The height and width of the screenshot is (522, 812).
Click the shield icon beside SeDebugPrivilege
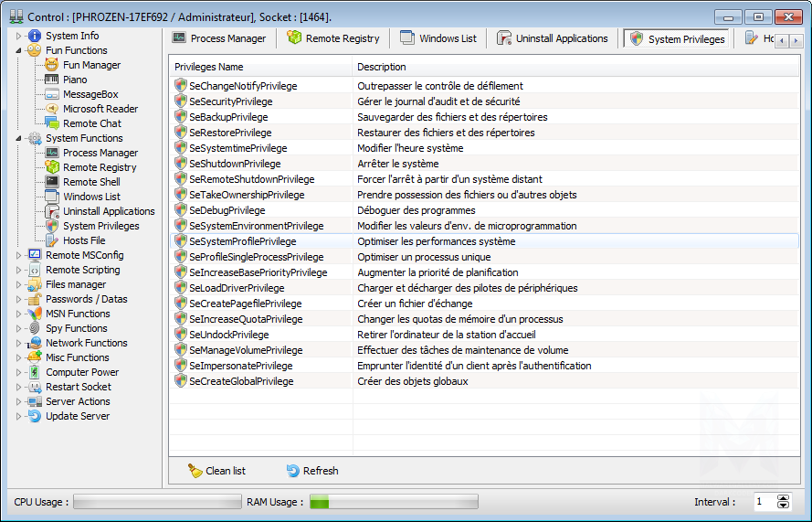[x=181, y=210]
